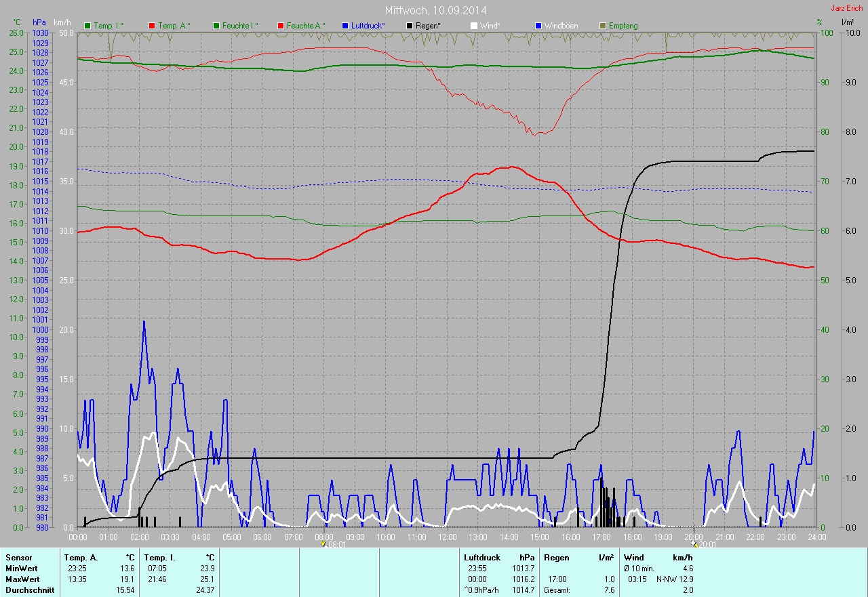Click the pressure trend text "^0.9hPa/h"
The height and width of the screenshot is (597, 868).
(x=481, y=590)
